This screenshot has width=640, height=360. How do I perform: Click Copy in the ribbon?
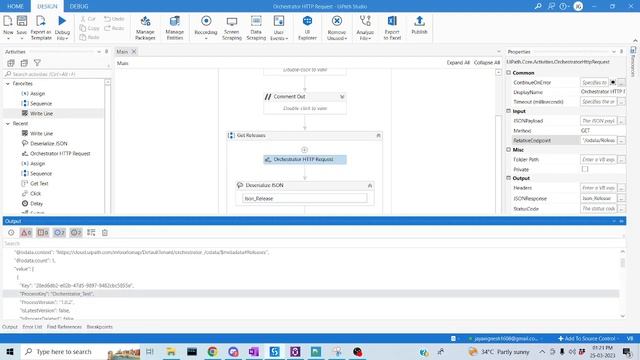click(89, 28)
